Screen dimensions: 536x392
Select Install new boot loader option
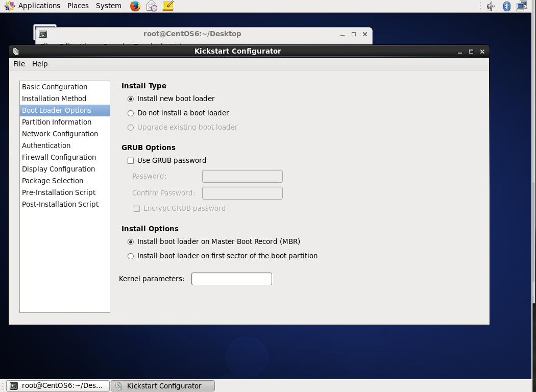171,99
